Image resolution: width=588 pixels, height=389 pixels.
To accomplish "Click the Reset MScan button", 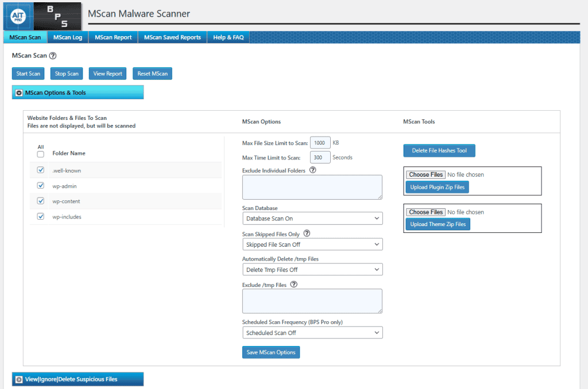I will (152, 73).
